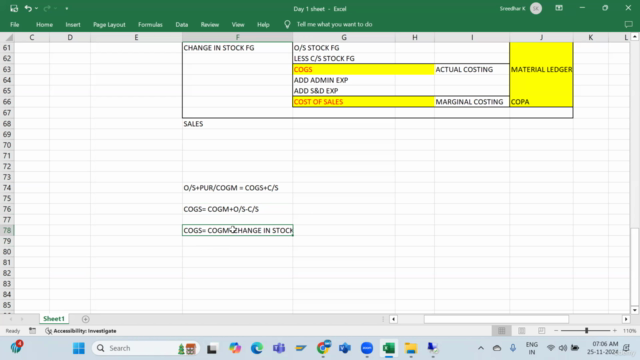Open the Page Layout tab
640x360 pixels.
(x=109, y=24)
